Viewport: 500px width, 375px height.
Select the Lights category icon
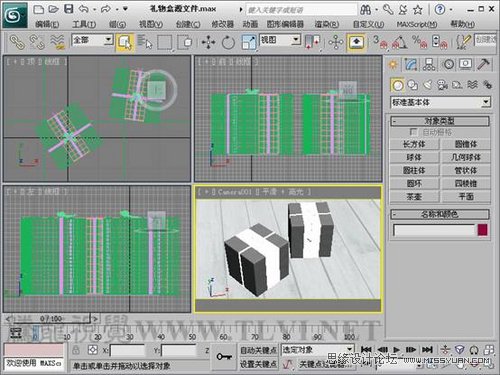point(428,85)
